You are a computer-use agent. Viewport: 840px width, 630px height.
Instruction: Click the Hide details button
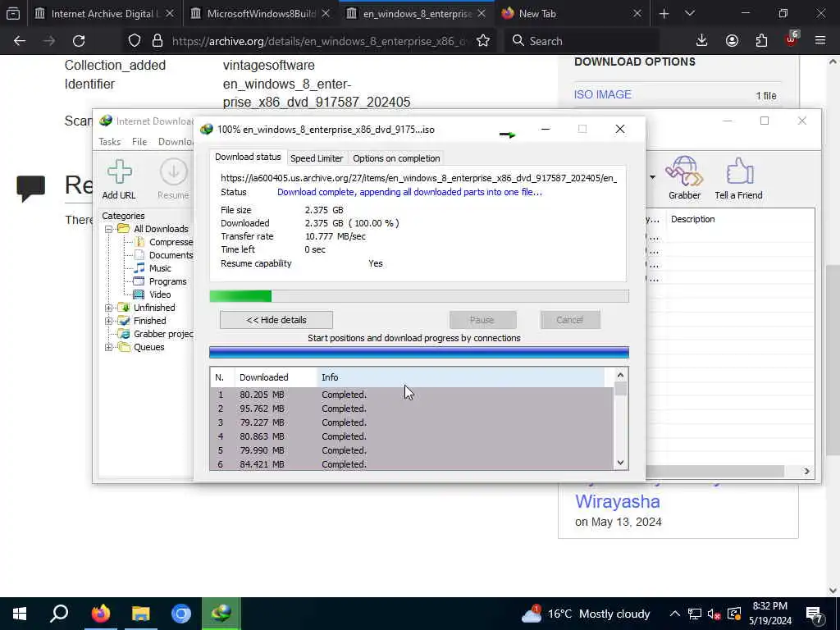tap(276, 320)
